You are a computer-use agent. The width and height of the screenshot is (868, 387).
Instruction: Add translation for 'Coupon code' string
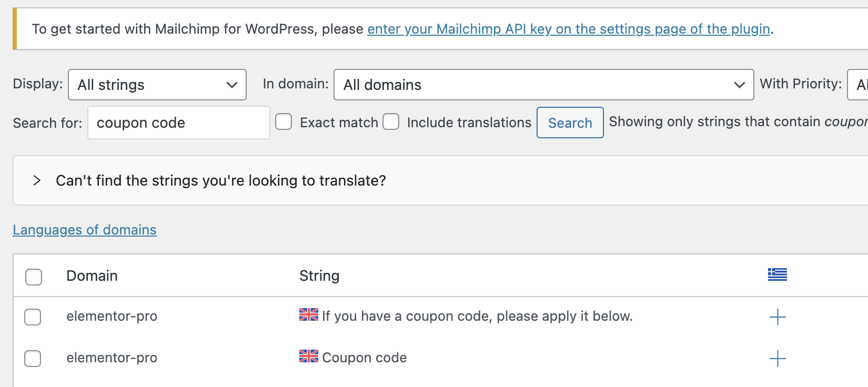coord(778,359)
